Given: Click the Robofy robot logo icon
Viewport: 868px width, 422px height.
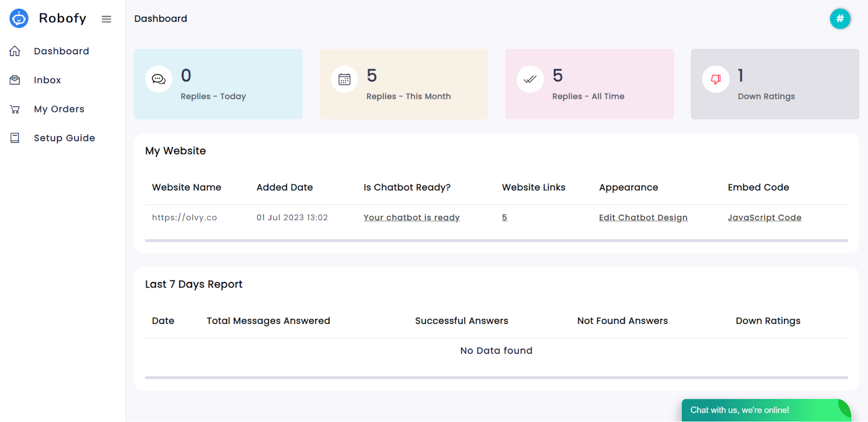Looking at the screenshot, I should pyautogui.click(x=19, y=18).
